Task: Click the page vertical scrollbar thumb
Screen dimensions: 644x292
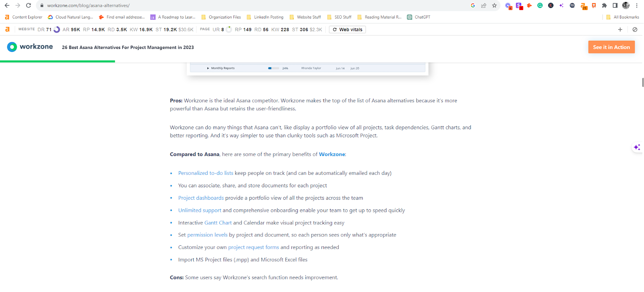Action: (x=643, y=82)
